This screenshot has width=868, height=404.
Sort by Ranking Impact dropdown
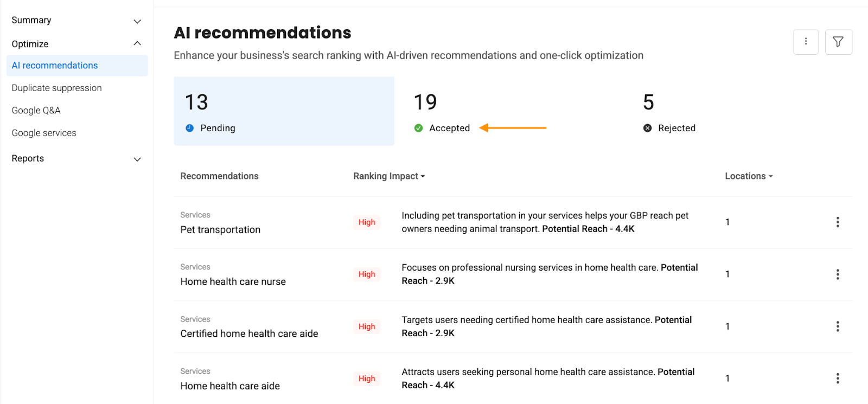click(389, 176)
